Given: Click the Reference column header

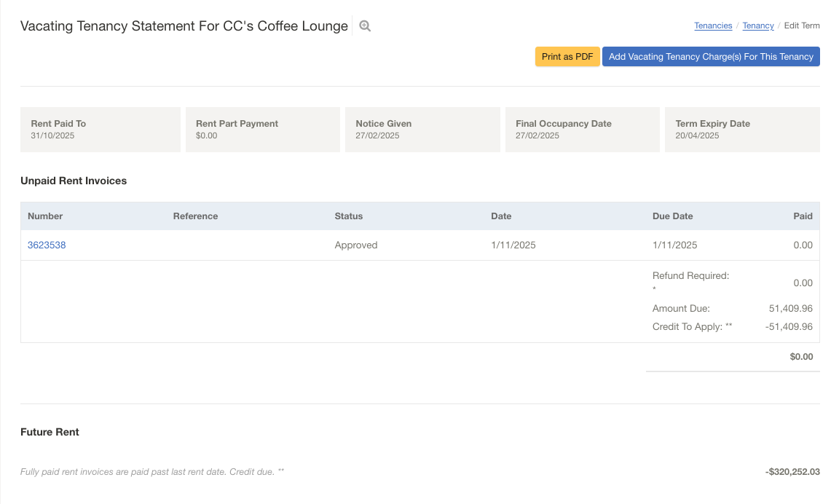Looking at the screenshot, I should (195, 216).
